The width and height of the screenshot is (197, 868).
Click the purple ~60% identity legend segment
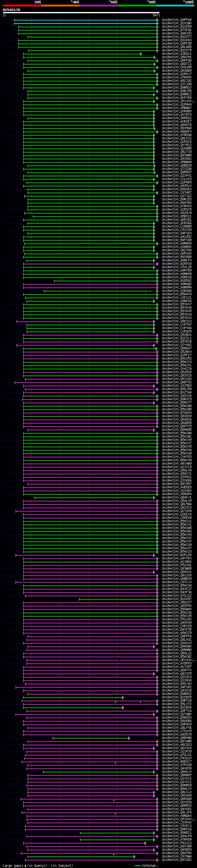click(x=99, y=6)
